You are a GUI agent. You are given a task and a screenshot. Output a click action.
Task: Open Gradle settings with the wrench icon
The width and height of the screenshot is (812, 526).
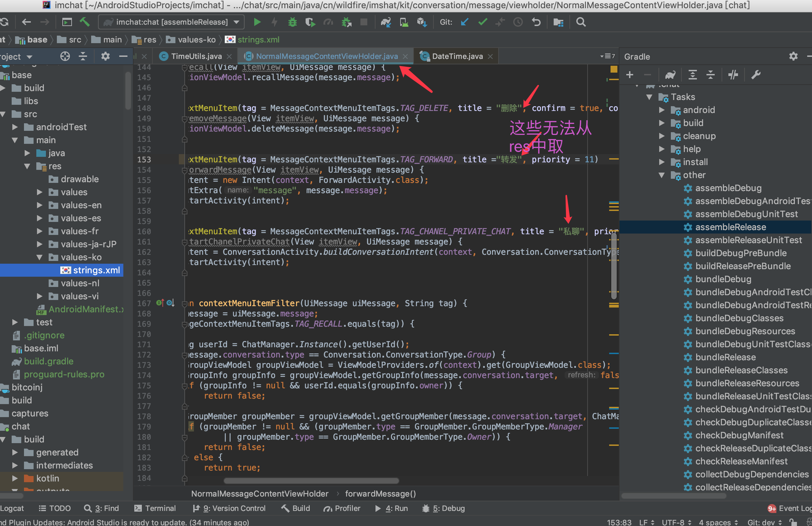756,75
